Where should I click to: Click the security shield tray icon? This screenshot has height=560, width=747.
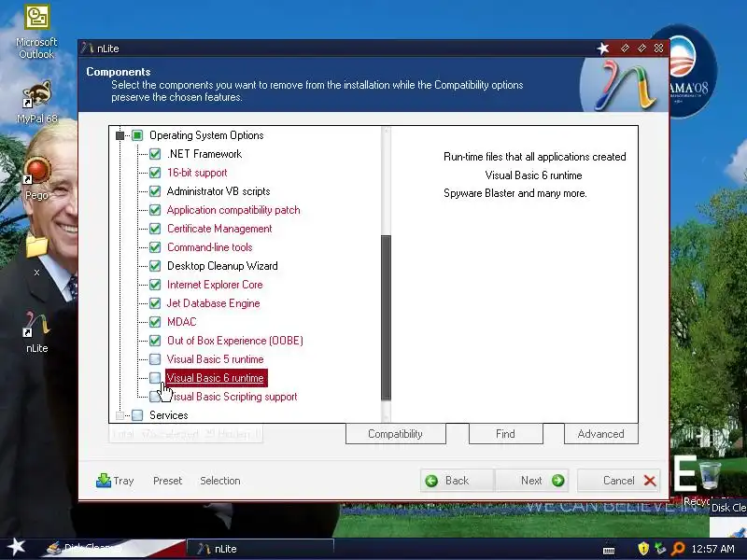[643, 549]
